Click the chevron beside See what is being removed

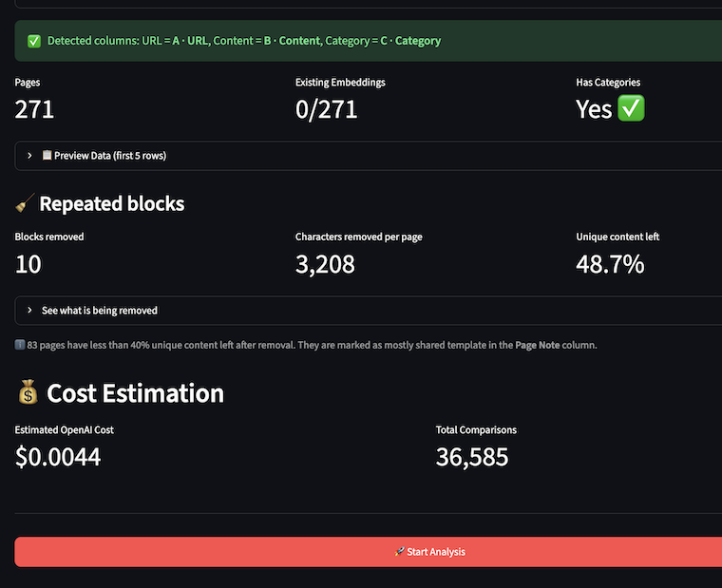[29, 311]
